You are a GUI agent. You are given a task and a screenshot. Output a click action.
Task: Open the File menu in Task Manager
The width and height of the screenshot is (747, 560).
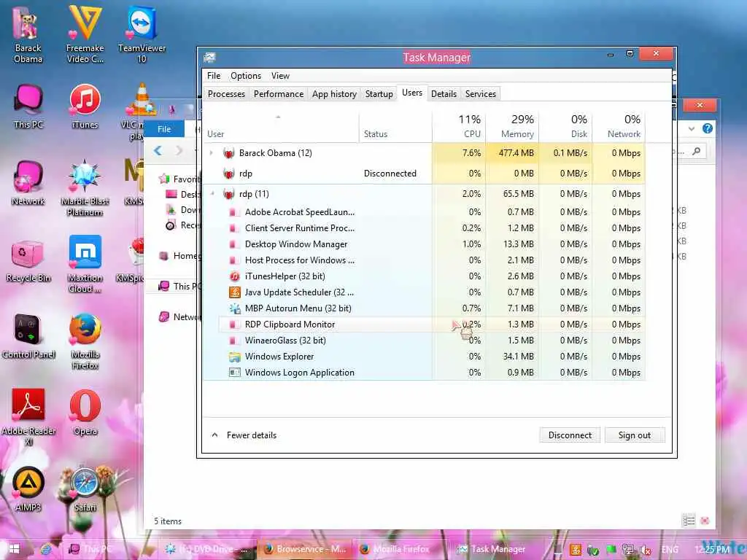pos(214,76)
